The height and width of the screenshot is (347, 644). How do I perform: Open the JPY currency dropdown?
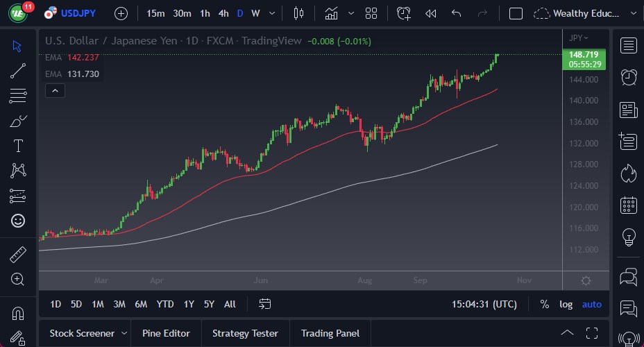click(x=578, y=38)
